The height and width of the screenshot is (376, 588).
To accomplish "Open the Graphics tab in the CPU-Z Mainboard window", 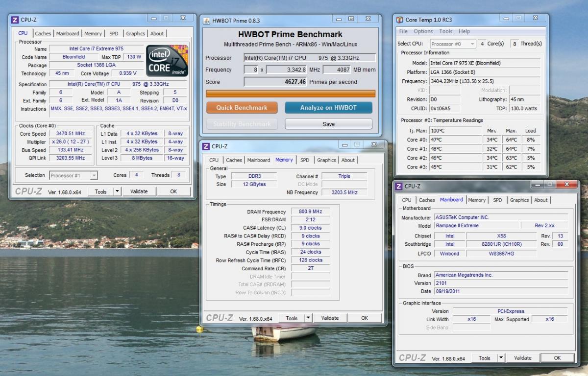I will [519, 200].
